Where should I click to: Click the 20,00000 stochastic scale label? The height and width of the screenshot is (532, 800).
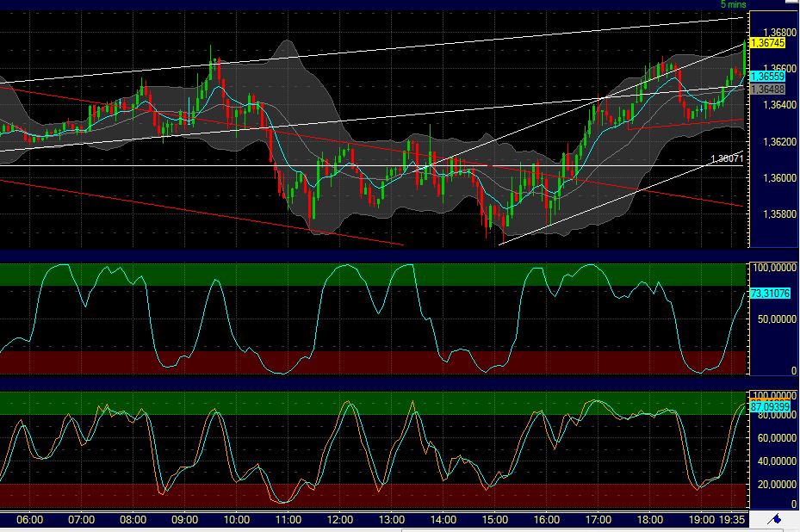point(777,484)
